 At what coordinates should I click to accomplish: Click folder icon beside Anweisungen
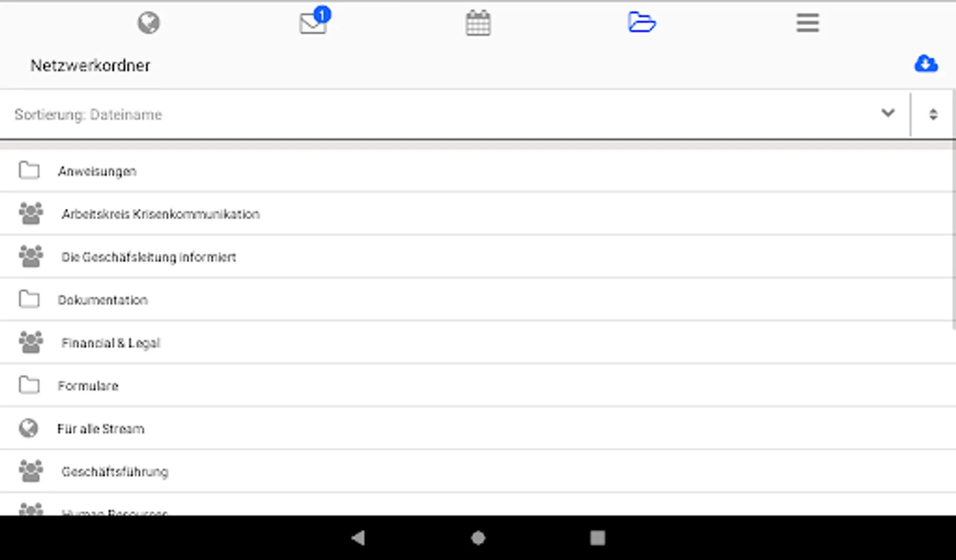point(29,170)
